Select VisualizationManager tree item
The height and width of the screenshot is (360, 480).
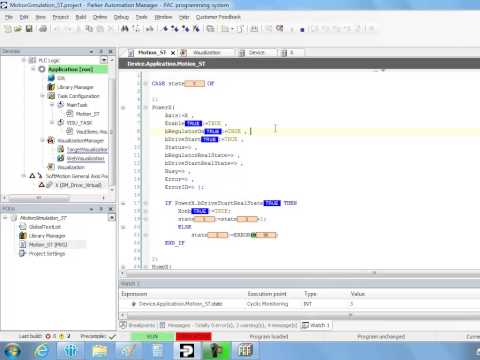pos(80,141)
